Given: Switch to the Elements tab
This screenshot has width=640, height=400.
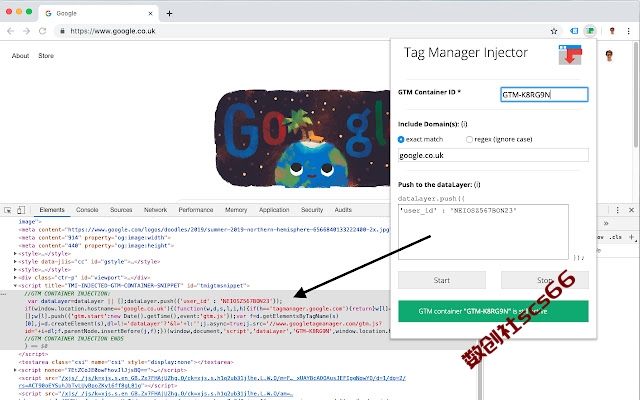Looking at the screenshot, I should [52, 210].
